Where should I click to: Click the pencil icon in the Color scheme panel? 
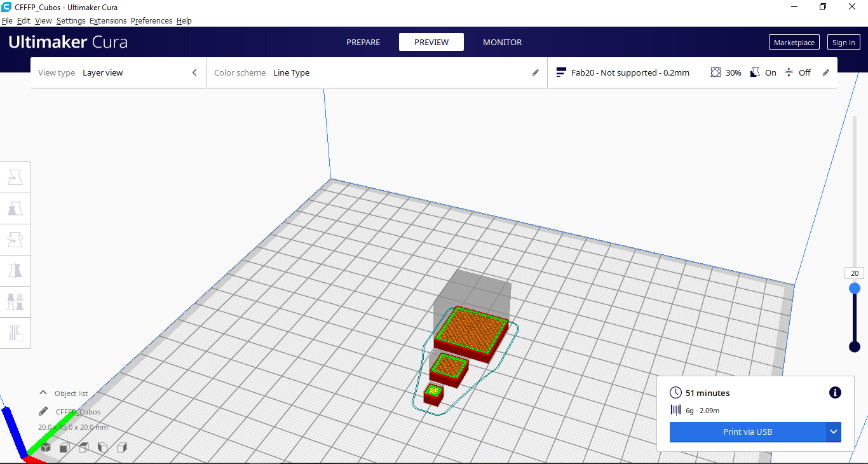[535, 73]
